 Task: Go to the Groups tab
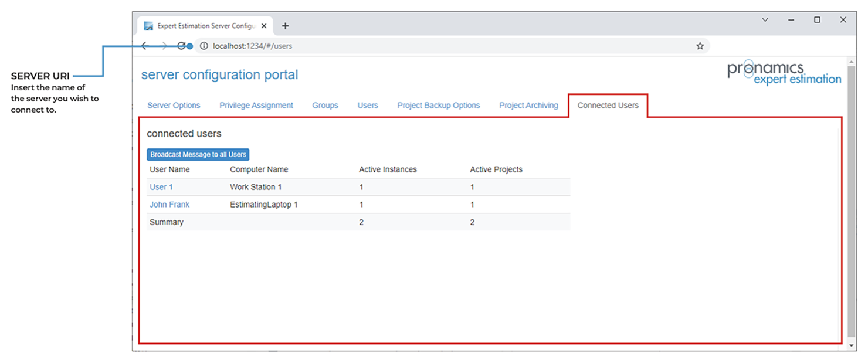point(325,106)
